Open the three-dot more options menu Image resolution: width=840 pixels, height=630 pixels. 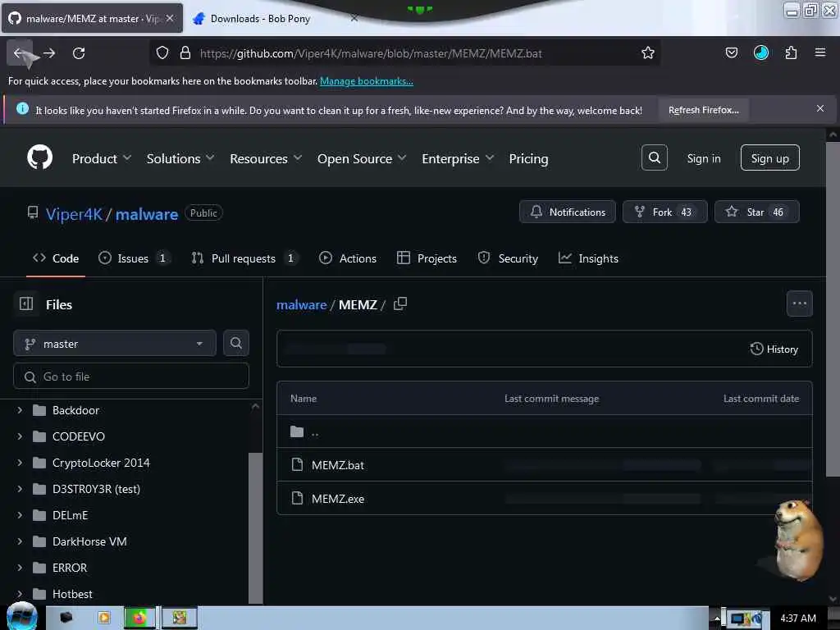point(799,304)
